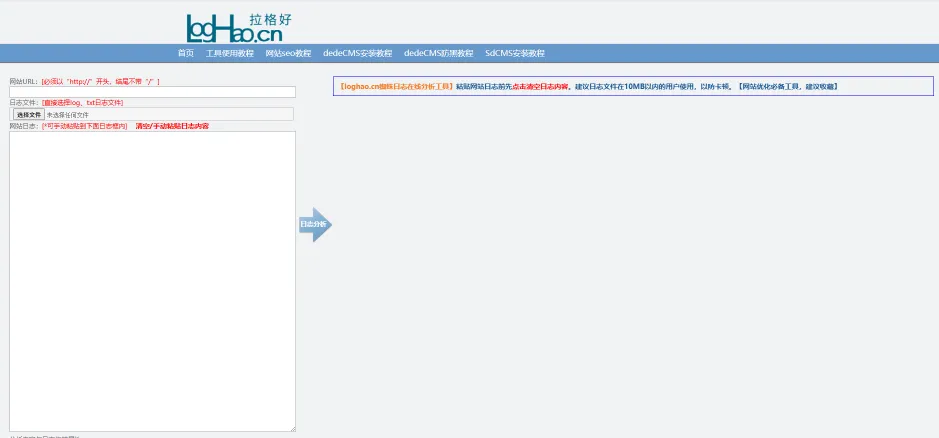Click the 选择文件 file chooser button
The image size is (939, 438).
point(29,114)
